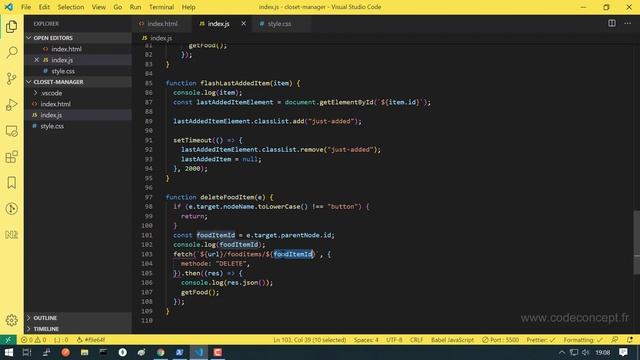Open the Go menu
Image resolution: width=640 pixels, height=360 pixels.
118,7
